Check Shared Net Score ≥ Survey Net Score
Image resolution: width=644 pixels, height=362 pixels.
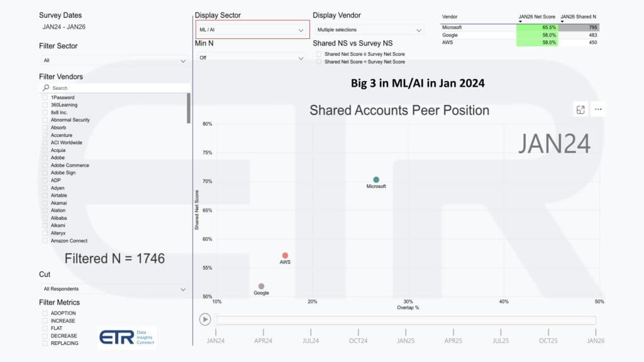[319, 54]
